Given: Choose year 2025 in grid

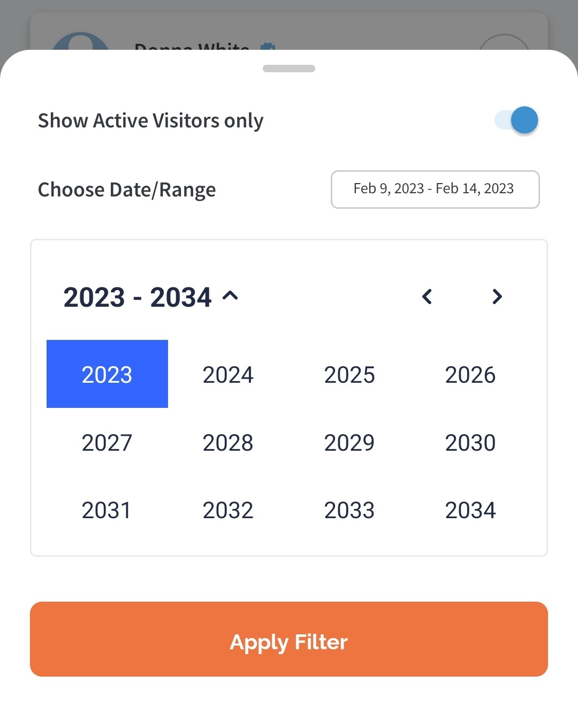Looking at the screenshot, I should [349, 375].
